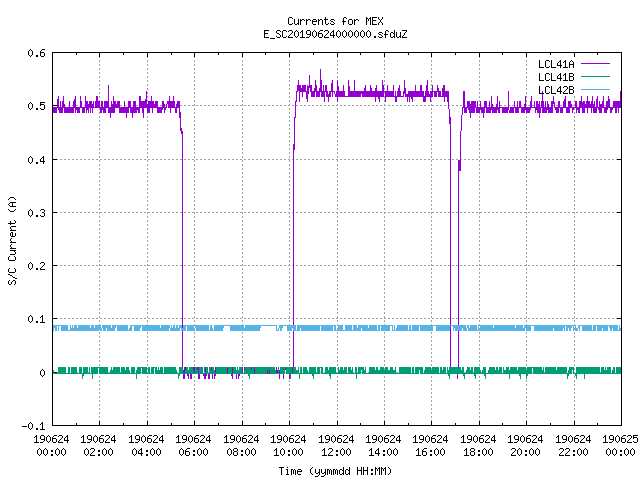Screen dimensions: 640x480
Task: Click the filename 'E_SC20190624000000.sfduZ' subtitle
Action: [335, 34]
